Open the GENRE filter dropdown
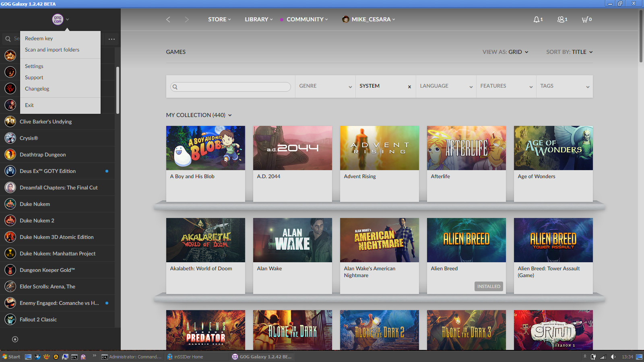Image resolution: width=644 pixels, height=362 pixels. pos(325,86)
